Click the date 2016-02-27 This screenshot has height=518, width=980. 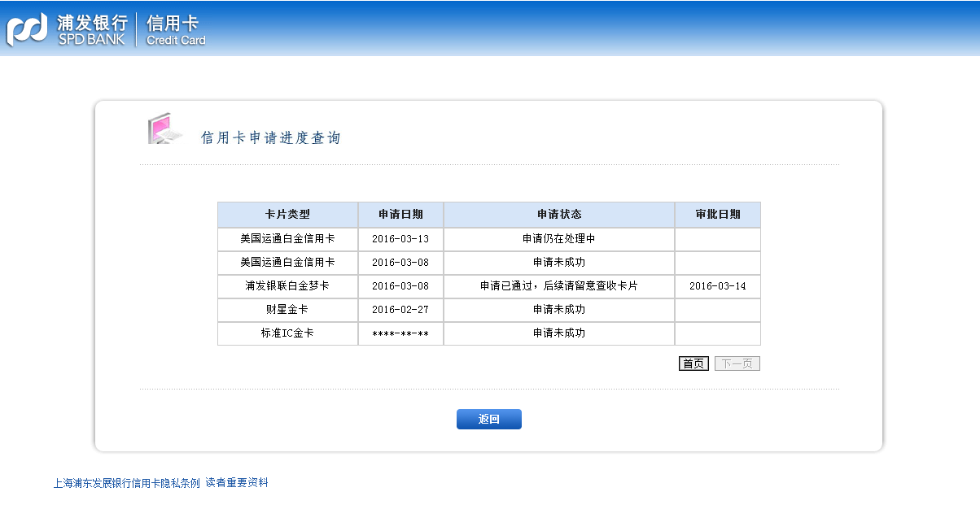[x=400, y=310]
